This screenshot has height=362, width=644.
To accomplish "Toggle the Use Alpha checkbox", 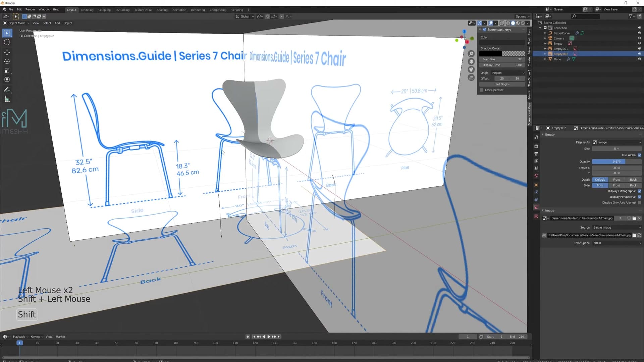I will click(639, 155).
